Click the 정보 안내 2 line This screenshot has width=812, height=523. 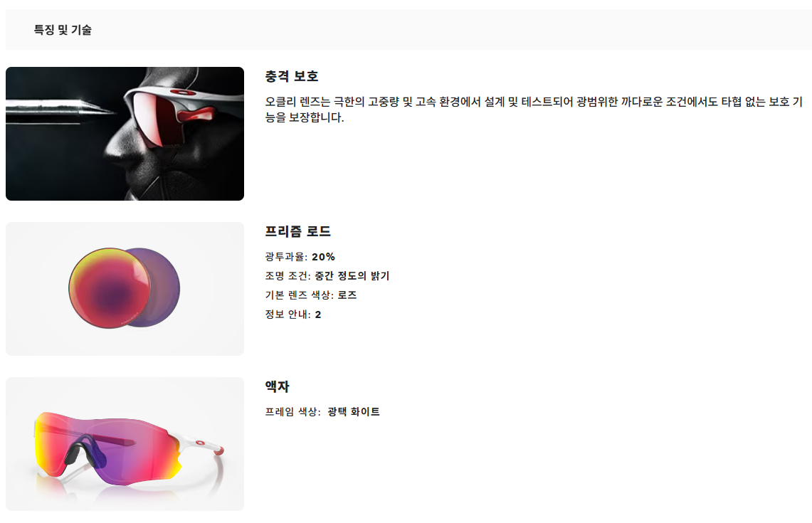tap(293, 315)
